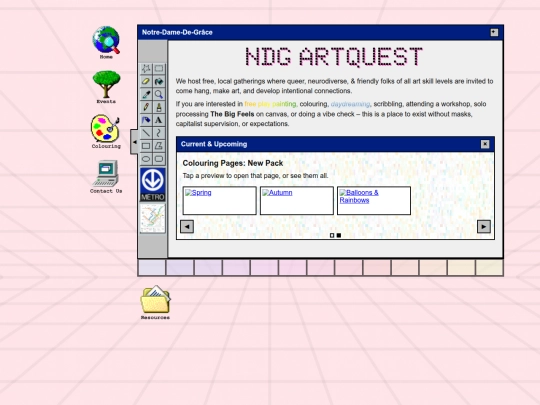Select the Ellipse shape tool
This screenshot has width=540, height=405.
tap(146, 159)
